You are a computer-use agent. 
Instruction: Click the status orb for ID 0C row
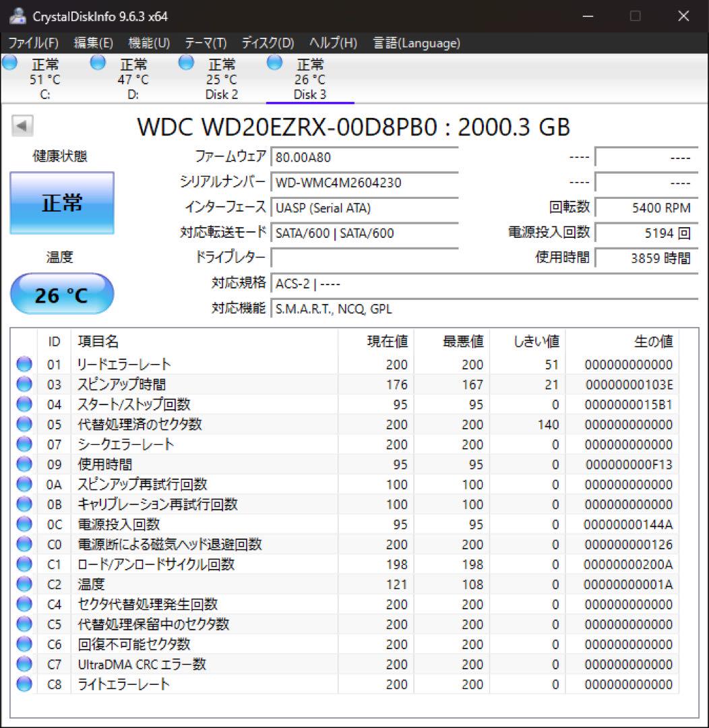pos(24,524)
